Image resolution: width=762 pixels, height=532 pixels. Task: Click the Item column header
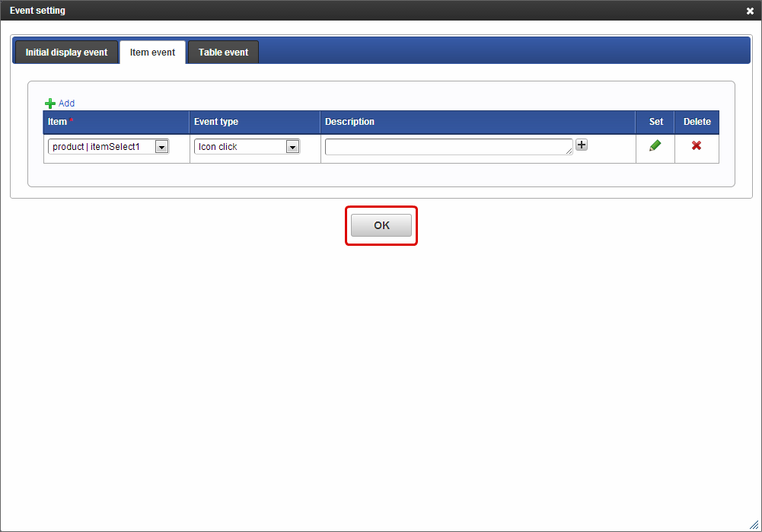click(116, 122)
